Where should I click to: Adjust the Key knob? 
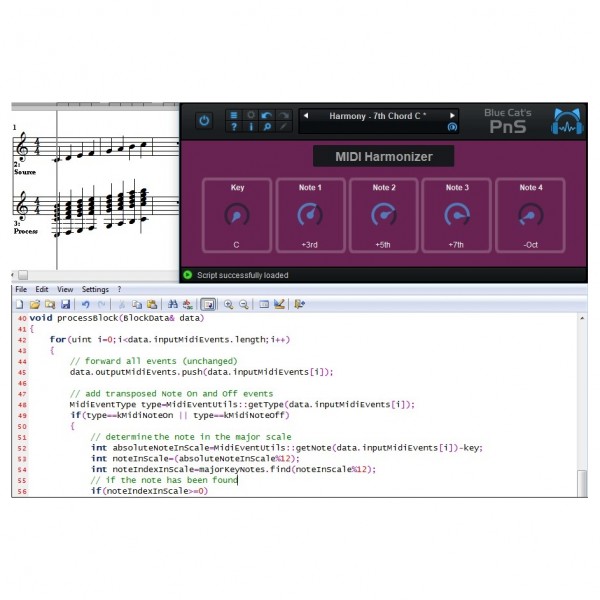click(237, 215)
